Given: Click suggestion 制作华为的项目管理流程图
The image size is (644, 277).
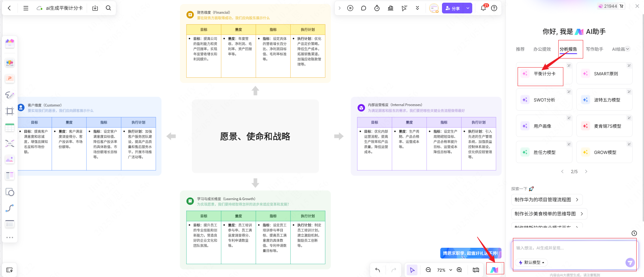Looking at the screenshot, I should pos(547,200).
